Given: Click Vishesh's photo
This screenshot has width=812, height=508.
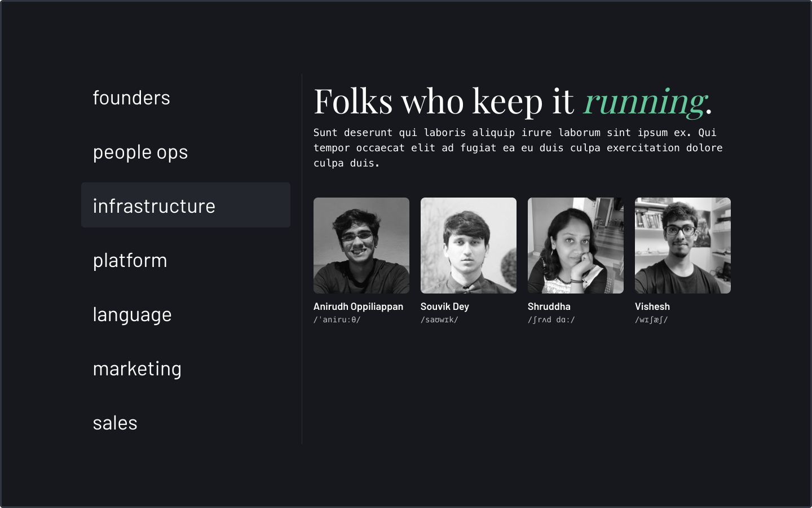Looking at the screenshot, I should 682,246.
